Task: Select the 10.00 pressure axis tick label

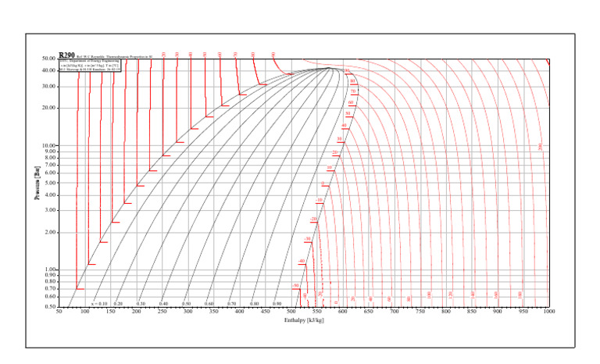Action: click(48, 145)
